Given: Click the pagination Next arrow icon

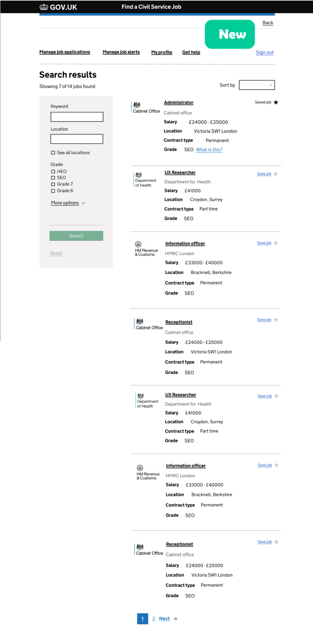Looking at the screenshot, I should point(175,619).
